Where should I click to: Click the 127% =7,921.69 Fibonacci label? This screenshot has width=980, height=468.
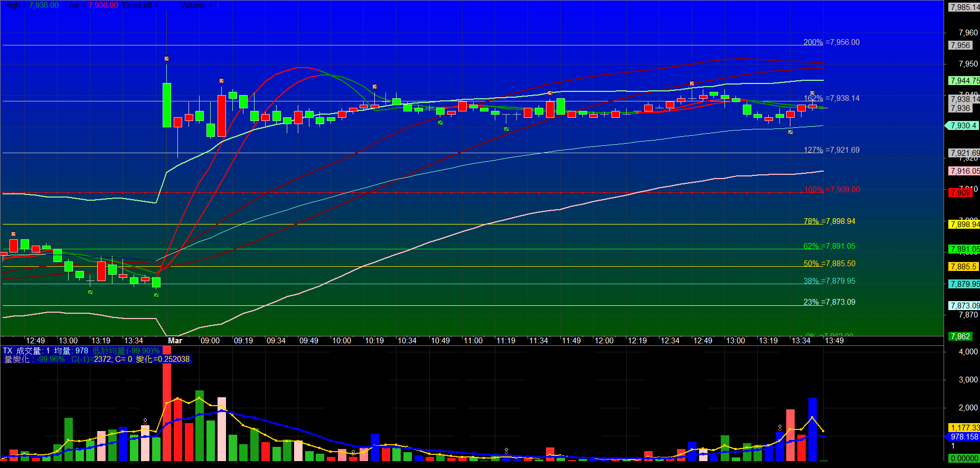coord(831,150)
